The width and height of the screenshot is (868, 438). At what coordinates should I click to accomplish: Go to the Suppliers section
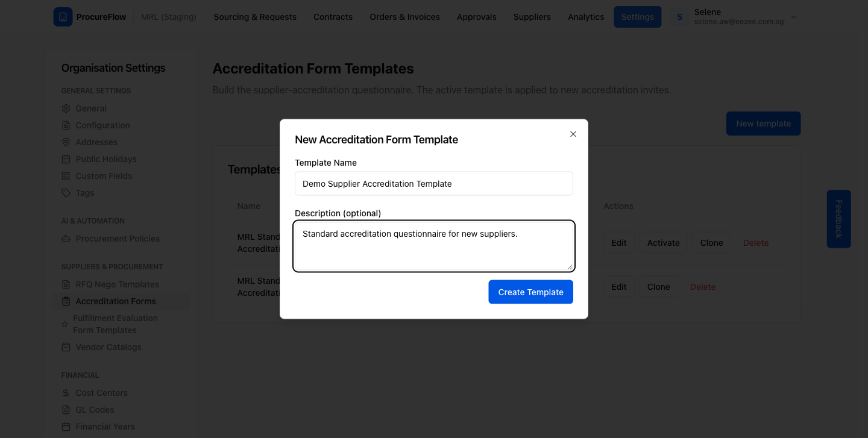click(532, 17)
